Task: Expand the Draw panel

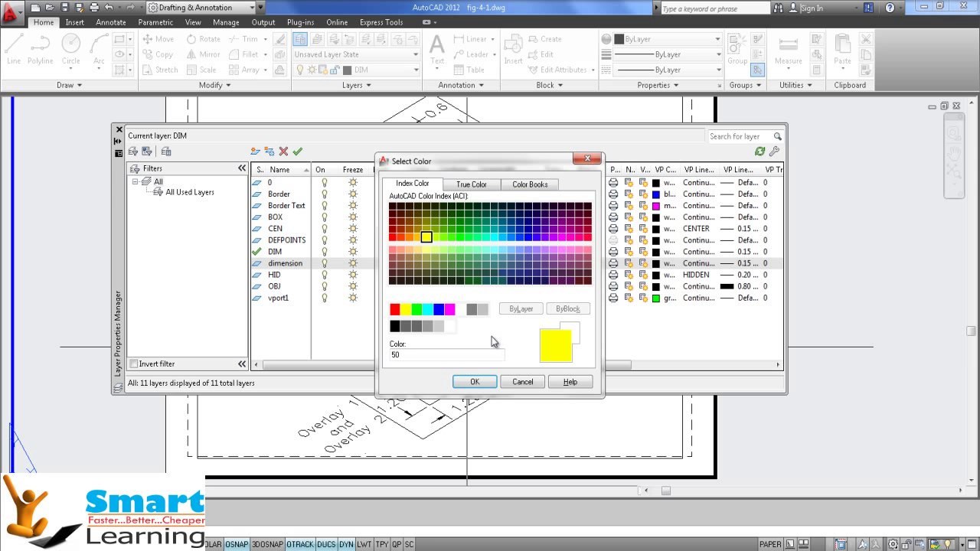Action: [69, 85]
